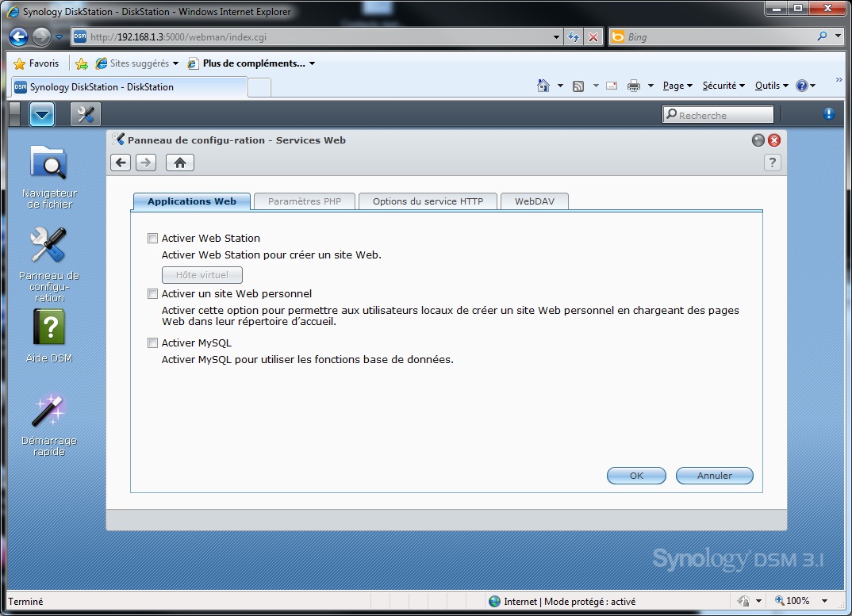Return to the control panel home
The height and width of the screenshot is (616, 852).
(180, 163)
